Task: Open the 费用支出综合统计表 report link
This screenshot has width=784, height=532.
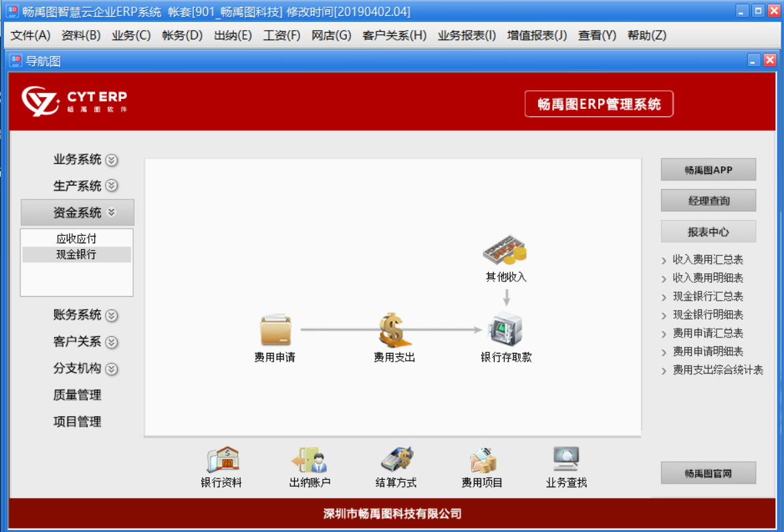Action: click(x=718, y=370)
